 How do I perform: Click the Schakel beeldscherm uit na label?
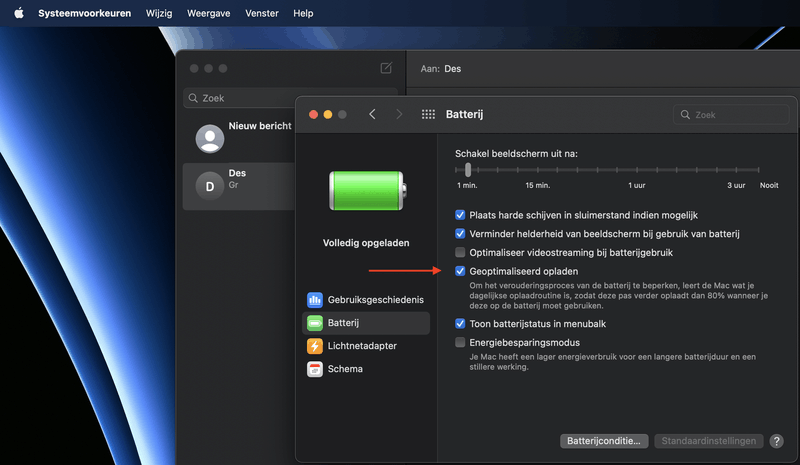pos(516,154)
